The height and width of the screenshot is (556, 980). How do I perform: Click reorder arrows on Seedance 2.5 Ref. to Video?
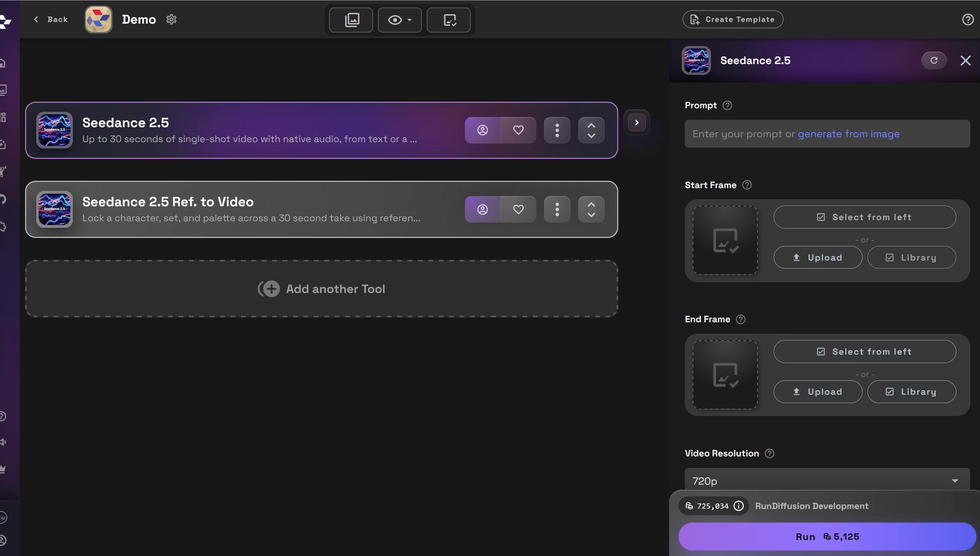(x=591, y=210)
